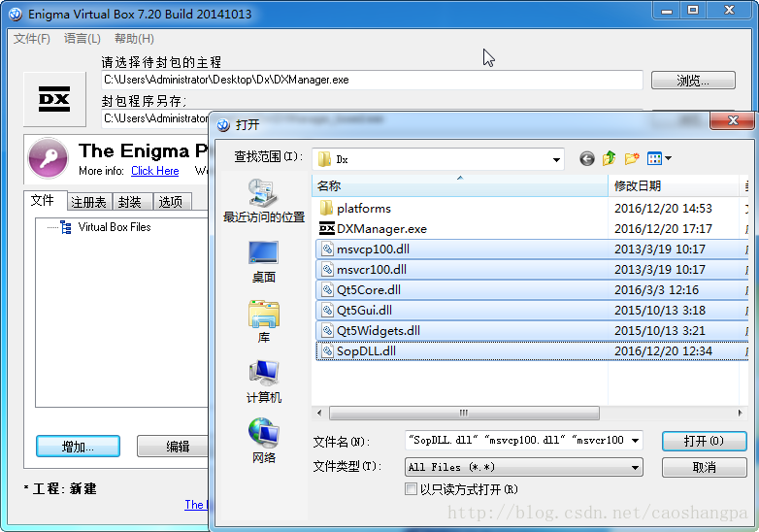Click the Qt5Gui.dll file icon
Image resolution: width=759 pixels, height=532 pixels.
[328, 310]
